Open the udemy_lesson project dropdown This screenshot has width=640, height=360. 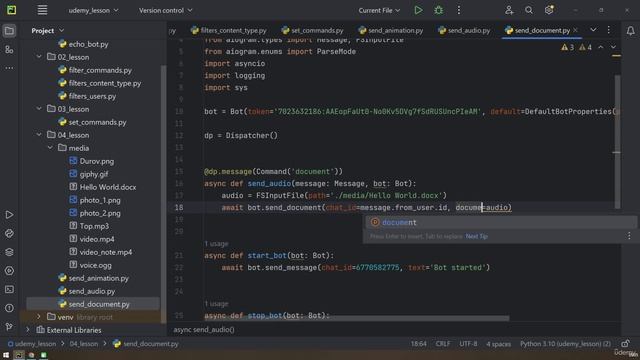tap(93, 10)
